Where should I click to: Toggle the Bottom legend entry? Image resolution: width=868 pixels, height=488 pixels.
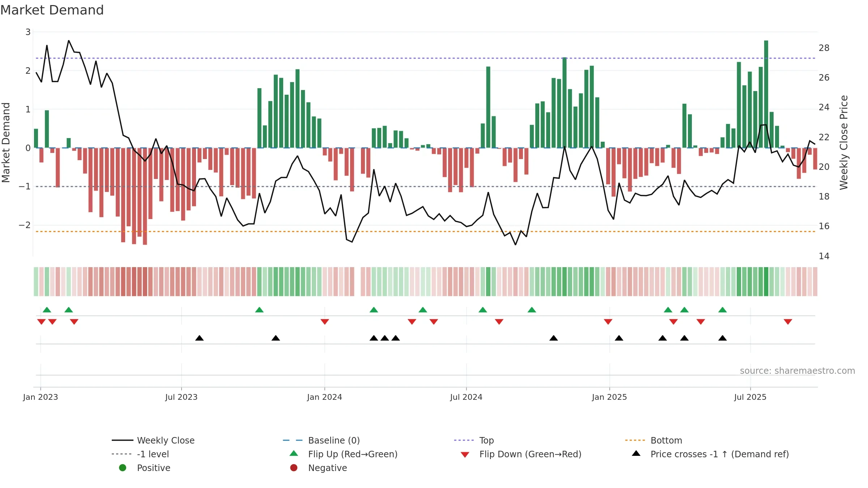(x=654, y=440)
